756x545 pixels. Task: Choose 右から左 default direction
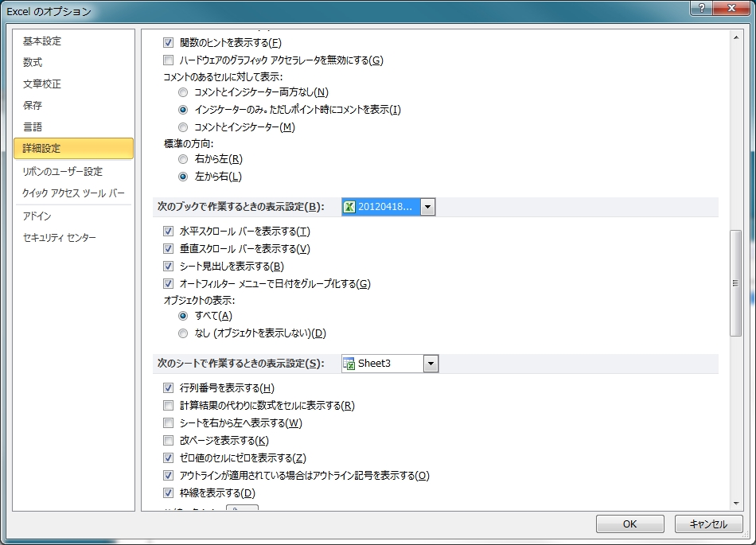tap(183, 159)
